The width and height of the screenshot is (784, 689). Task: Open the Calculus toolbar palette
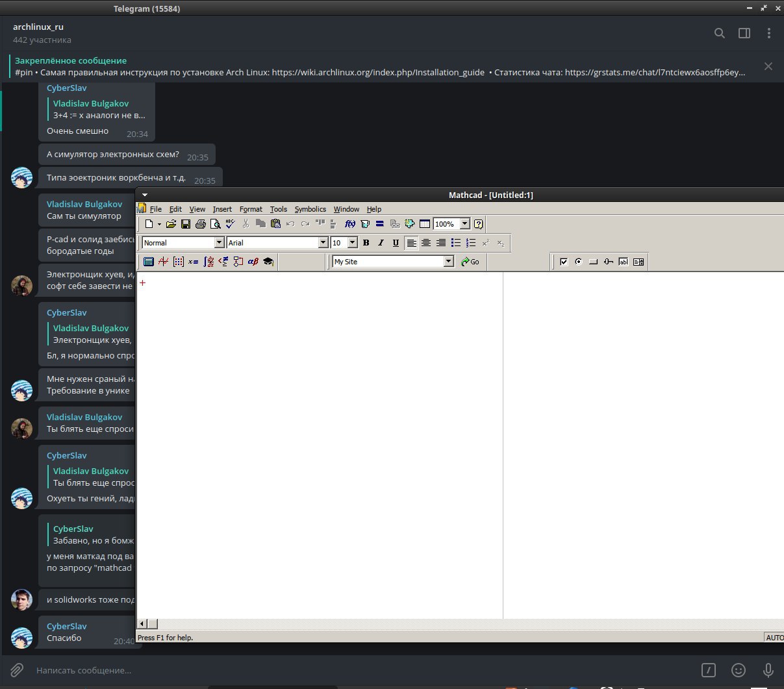(x=209, y=262)
